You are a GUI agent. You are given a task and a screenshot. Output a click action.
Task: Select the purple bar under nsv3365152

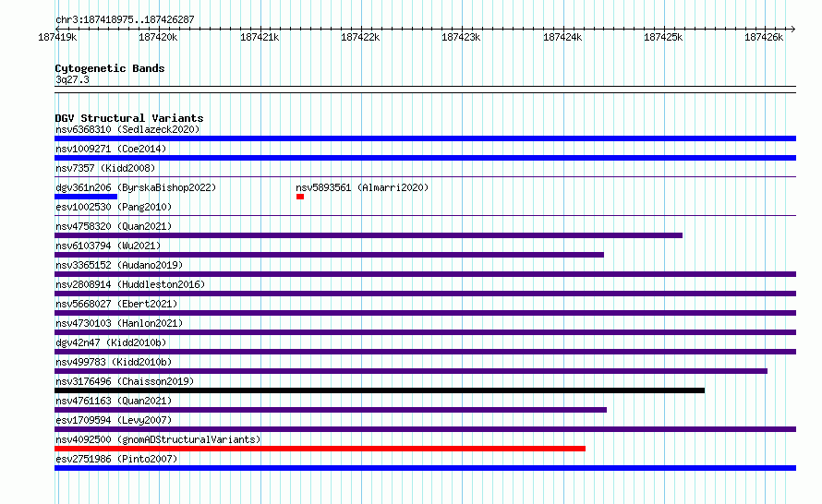click(x=425, y=274)
